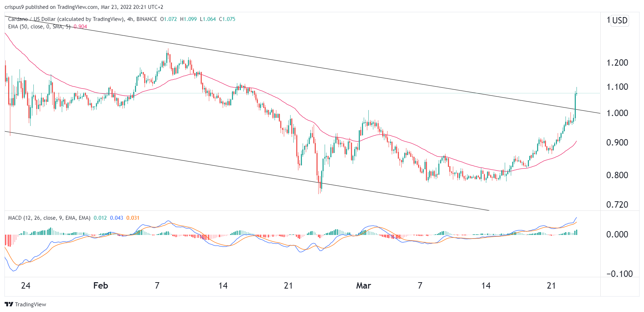This screenshot has height=312, width=644.
Task: Click the MACD 0.000 axis label
Action: (x=617, y=234)
